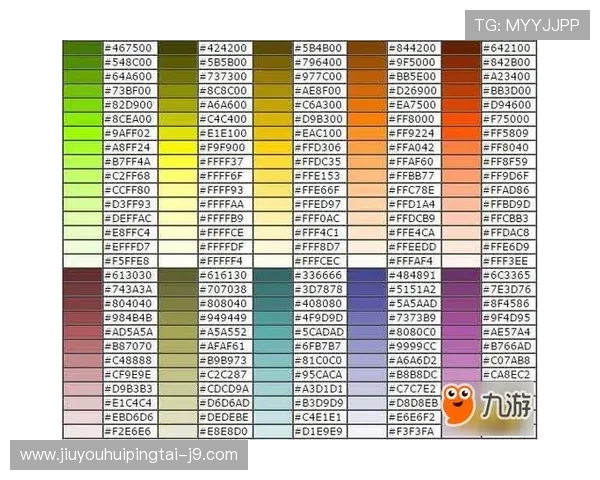Click the TG: MYYJJPP label
Screen dimensions: 600x480
point(527,25)
